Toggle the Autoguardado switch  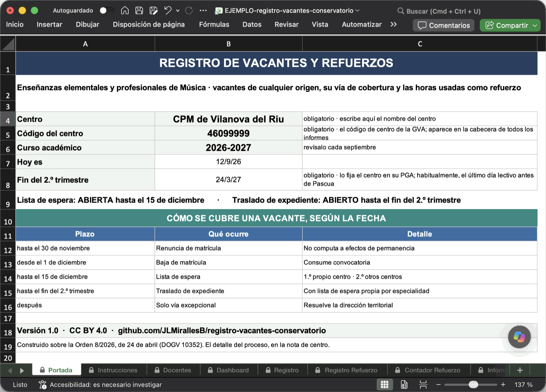tap(106, 11)
